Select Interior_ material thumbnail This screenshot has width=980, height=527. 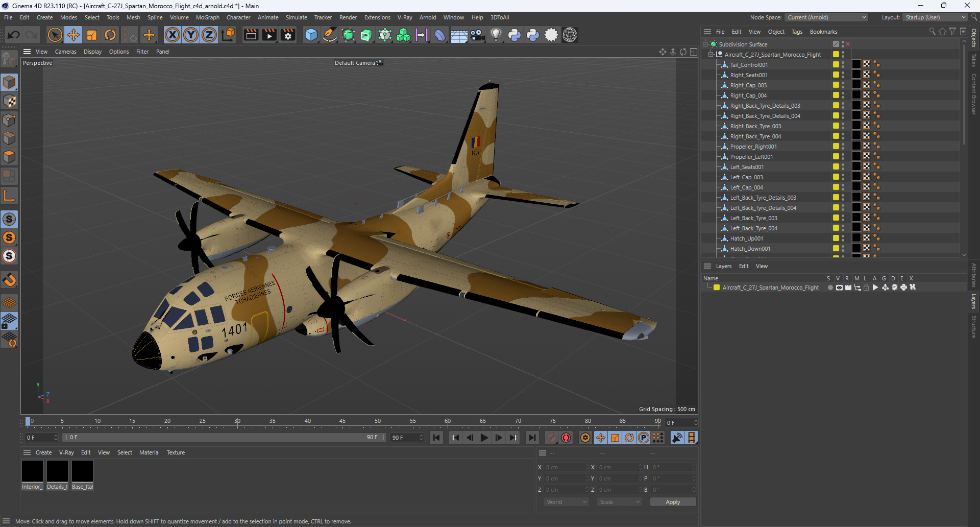(32, 471)
